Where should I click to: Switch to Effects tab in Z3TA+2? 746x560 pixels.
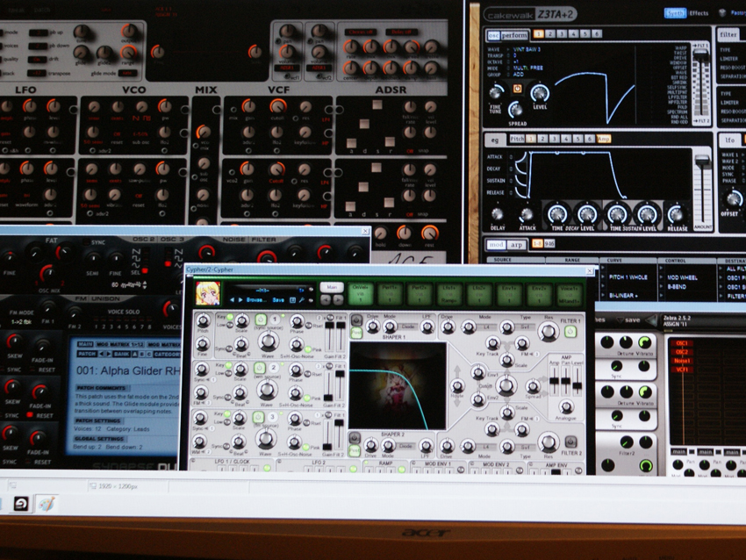pos(699,13)
